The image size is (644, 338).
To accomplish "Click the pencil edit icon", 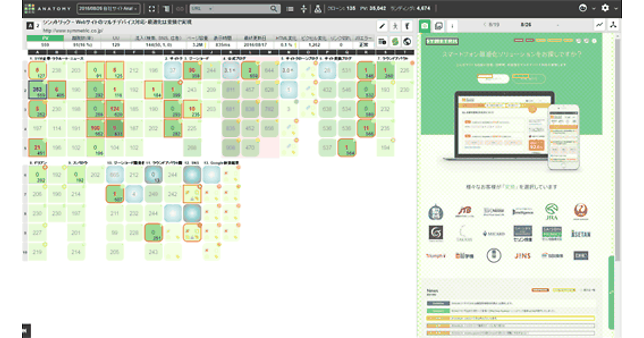I will [x=382, y=25].
